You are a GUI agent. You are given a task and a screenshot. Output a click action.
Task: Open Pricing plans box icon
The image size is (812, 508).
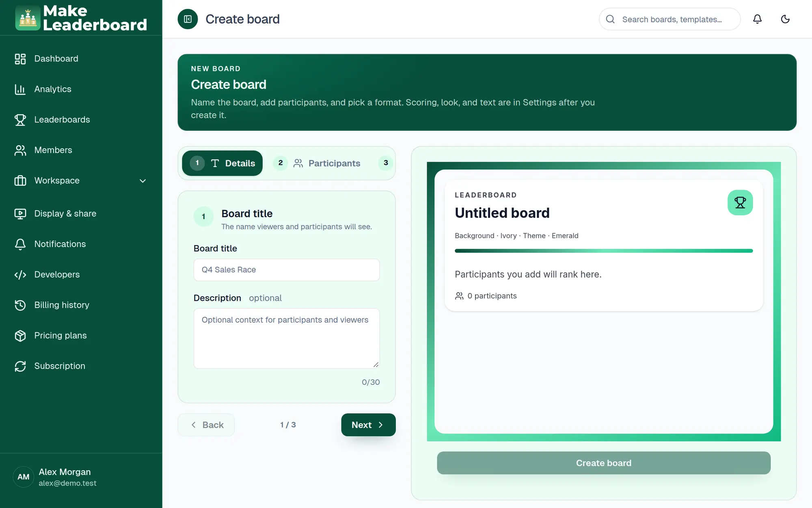coord(20,335)
